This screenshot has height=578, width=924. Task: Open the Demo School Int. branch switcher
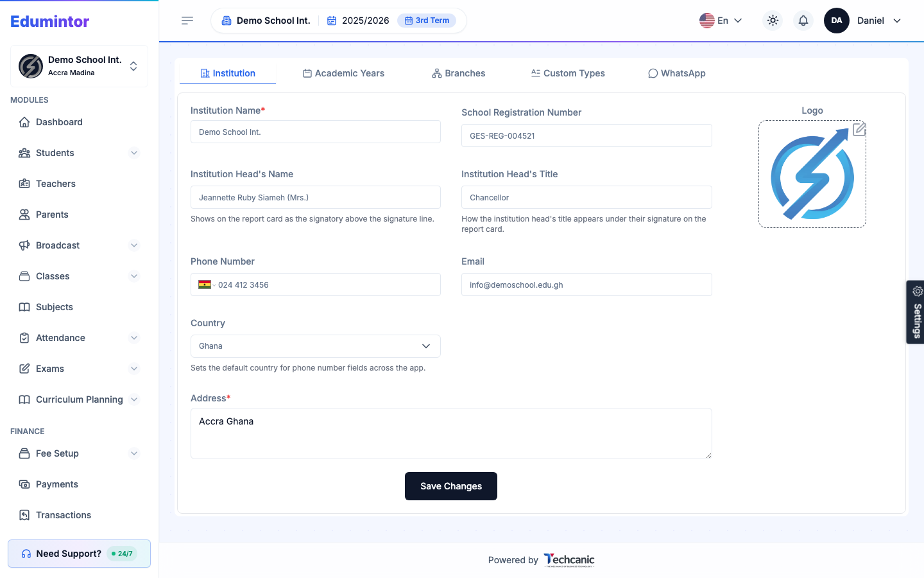point(79,66)
